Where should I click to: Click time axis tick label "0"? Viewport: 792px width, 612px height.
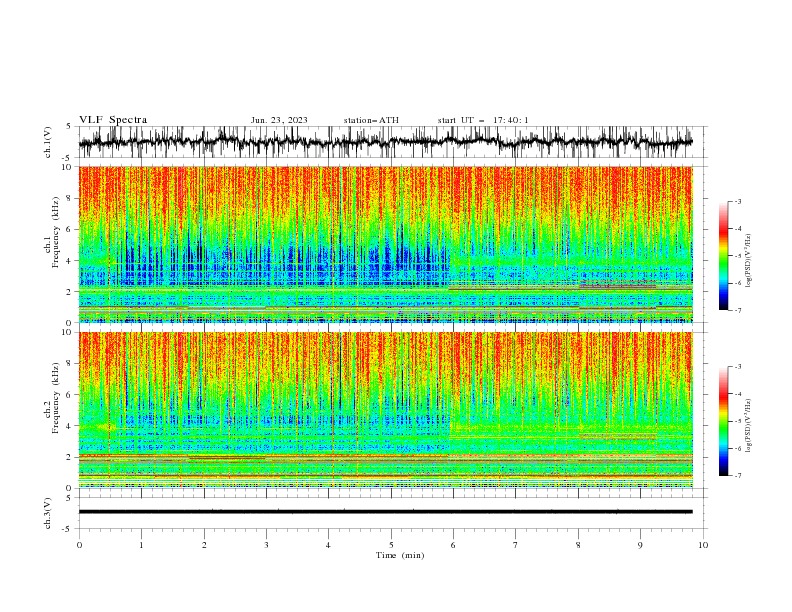coord(79,545)
